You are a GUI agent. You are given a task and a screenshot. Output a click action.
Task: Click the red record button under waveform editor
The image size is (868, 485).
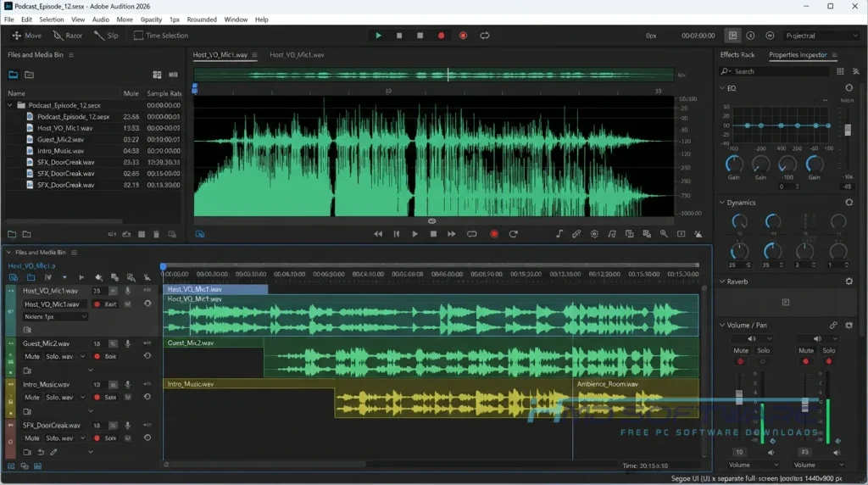[494, 234]
